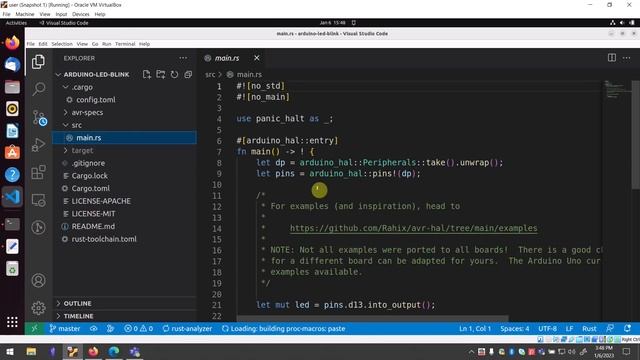This screenshot has height=360, width=640.
Task: Switch to main.rs editor tab
Action: click(x=227, y=58)
